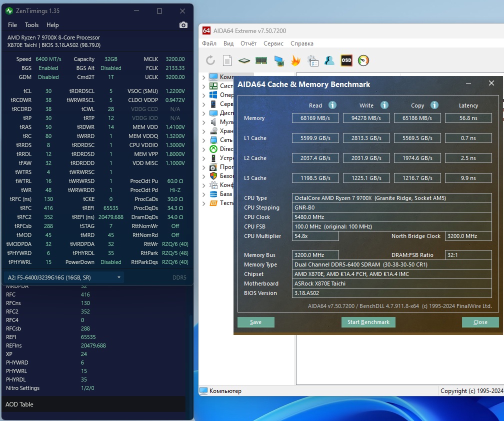
Task: Open the Отчёт menu in AIDA64
Action: coord(248,43)
